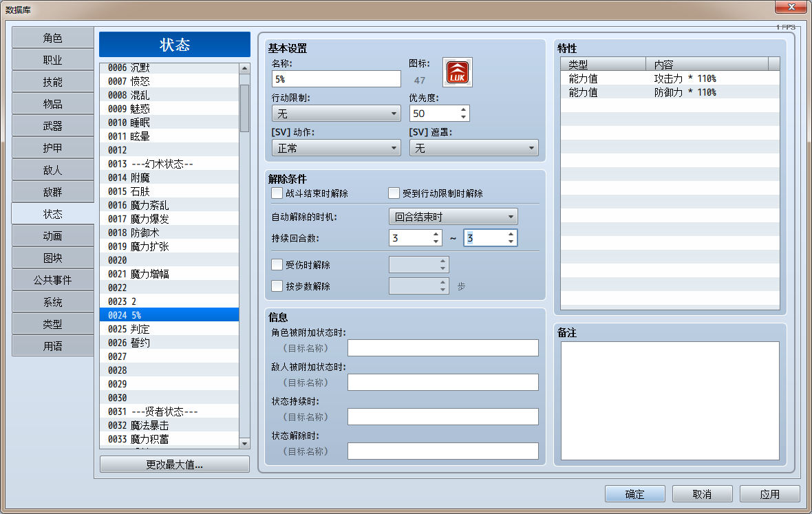Screen dimensions: 812x514
Task: Click the state list scroll up arrow
Action: pyautogui.click(x=244, y=68)
